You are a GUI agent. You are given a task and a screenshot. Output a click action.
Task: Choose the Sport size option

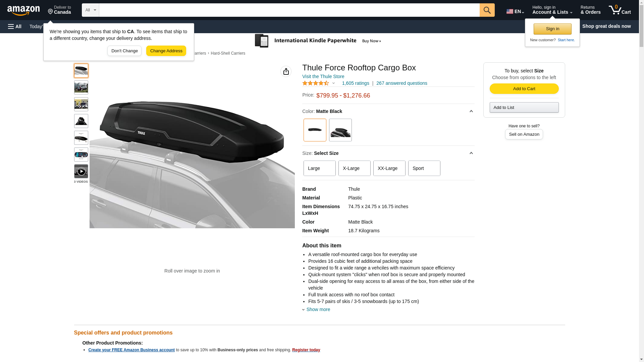coord(424,168)
